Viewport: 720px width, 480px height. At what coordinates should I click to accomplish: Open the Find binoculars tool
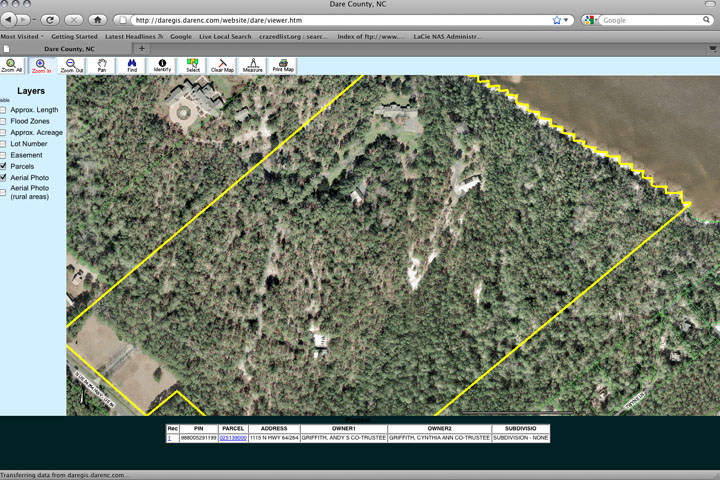(132, 66)
